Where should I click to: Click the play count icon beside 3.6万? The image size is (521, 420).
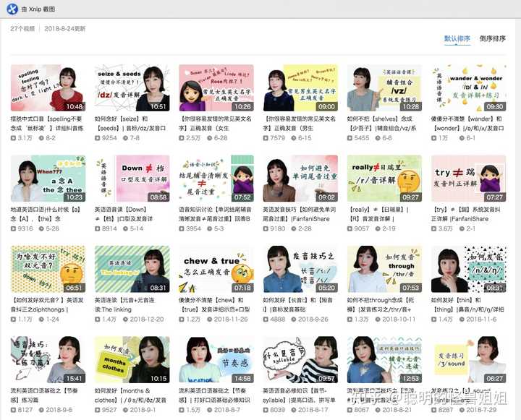click(434, 228)
